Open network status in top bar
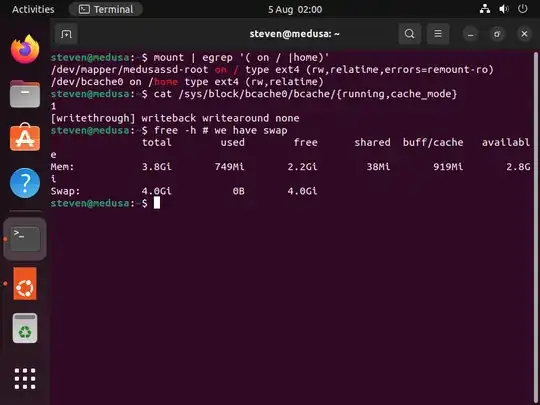The height and width of the screenshot is (405, 540). [x=485, y=9]
